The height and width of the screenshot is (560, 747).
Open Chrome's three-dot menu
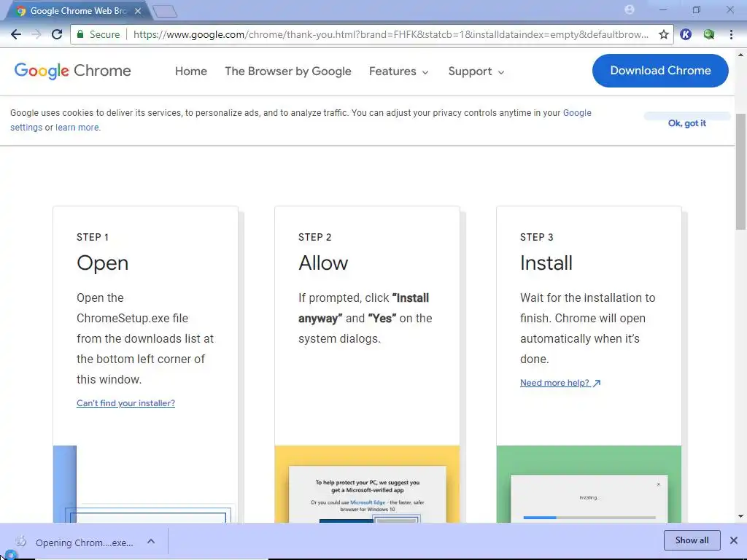(x=731, y=34)
